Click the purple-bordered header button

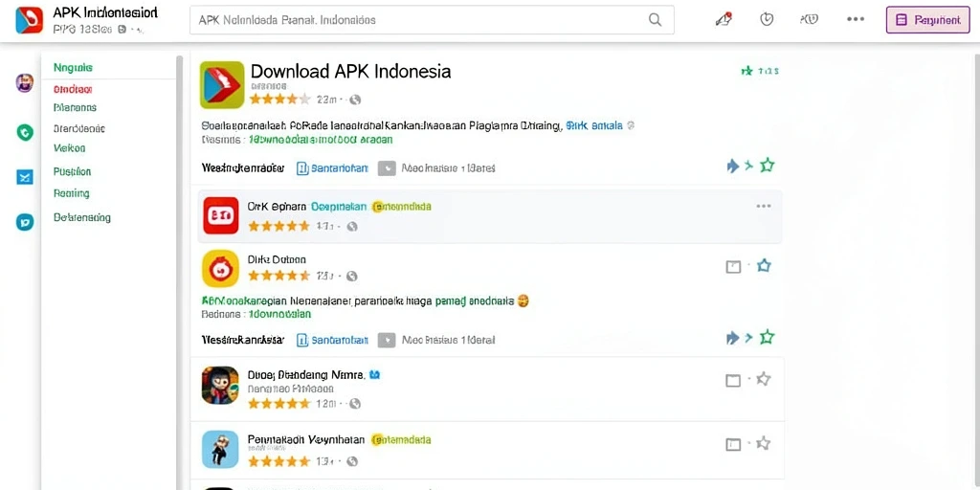click(x=928, y=20)
